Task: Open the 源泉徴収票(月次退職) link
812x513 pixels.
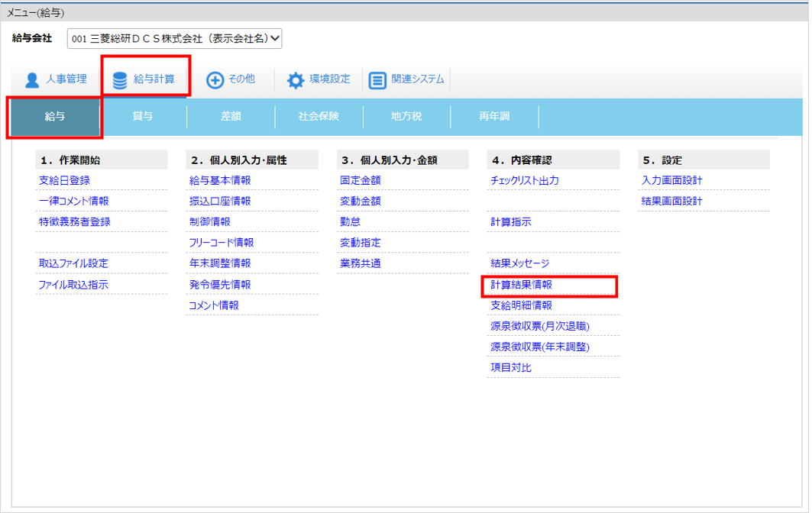Action: tap(540, 326)
